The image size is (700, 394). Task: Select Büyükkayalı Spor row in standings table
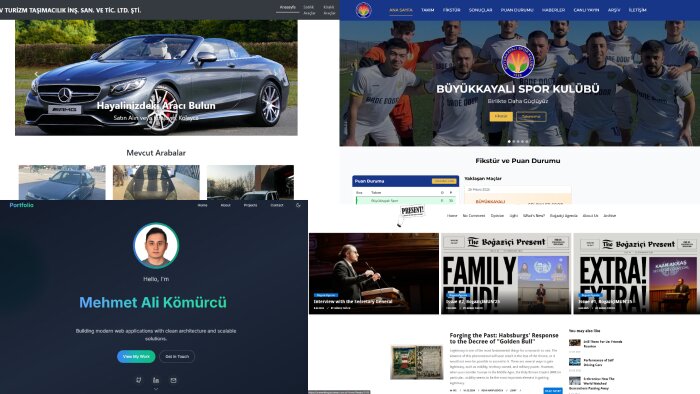click(405, 201)
